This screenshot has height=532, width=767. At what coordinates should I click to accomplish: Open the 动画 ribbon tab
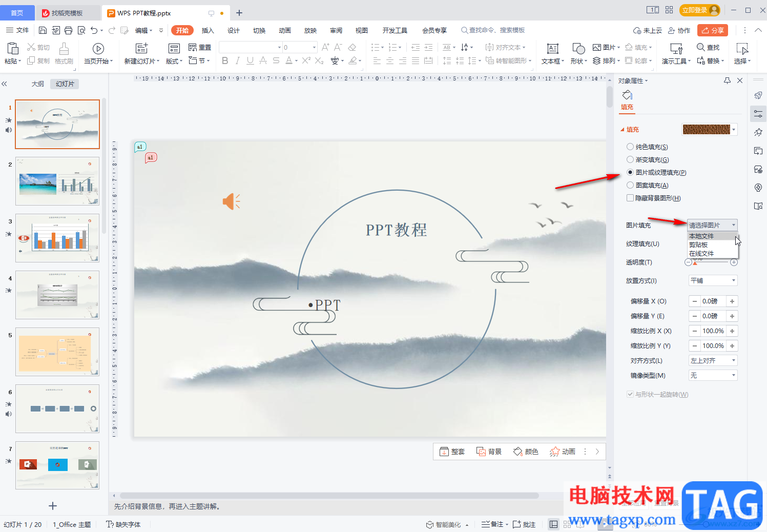[285, 30]
